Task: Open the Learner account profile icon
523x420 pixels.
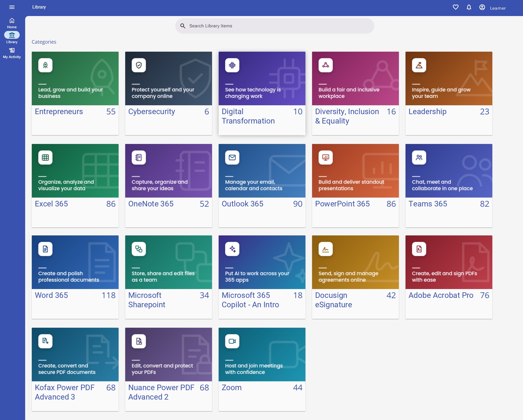Action: (482, 7)
